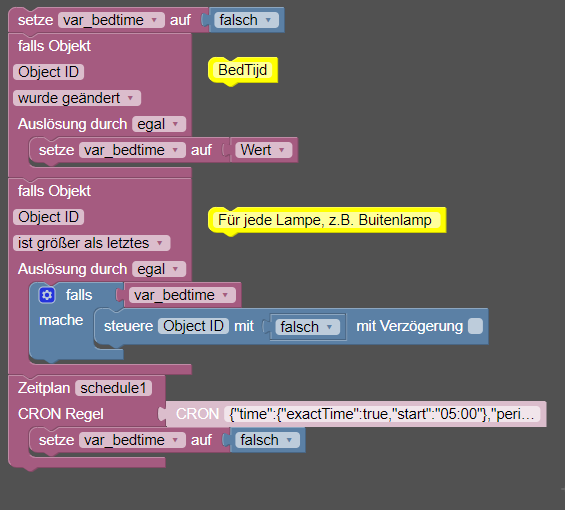Viewport: 565px width, 510px height.
Task: Open var_bedtime dropdown beside Wert block
Action: tap(132, 150)
